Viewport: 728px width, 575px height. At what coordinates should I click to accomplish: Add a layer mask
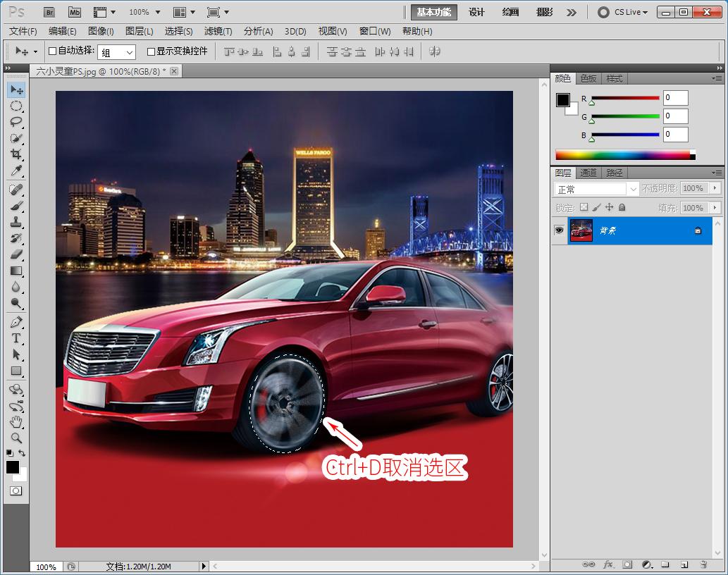tap(627, 565)
